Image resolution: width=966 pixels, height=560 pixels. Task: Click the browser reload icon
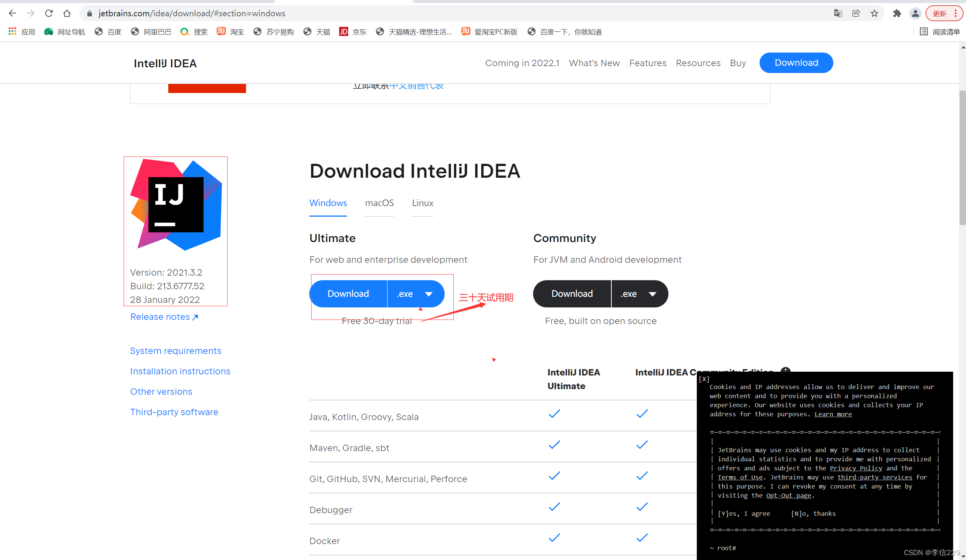click(x=49, y=13)
